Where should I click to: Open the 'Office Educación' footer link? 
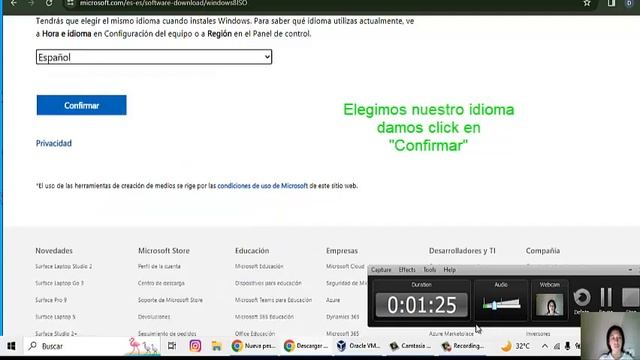255,333
